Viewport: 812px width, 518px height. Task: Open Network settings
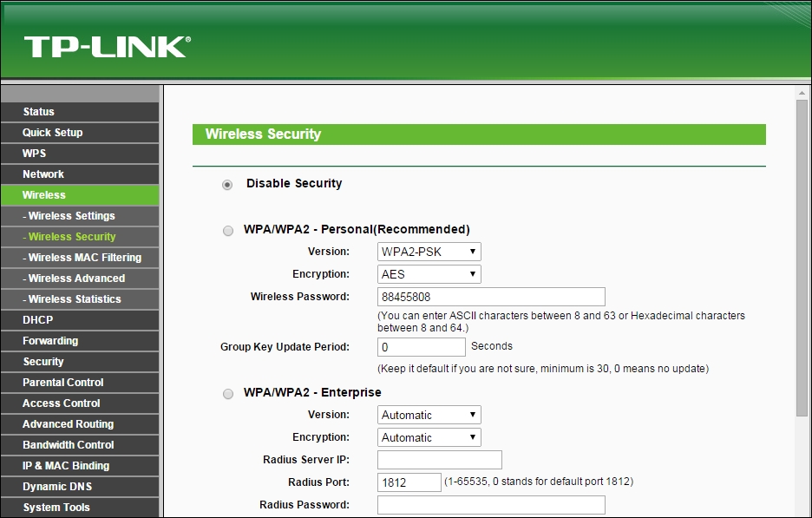tap(43, 174)
